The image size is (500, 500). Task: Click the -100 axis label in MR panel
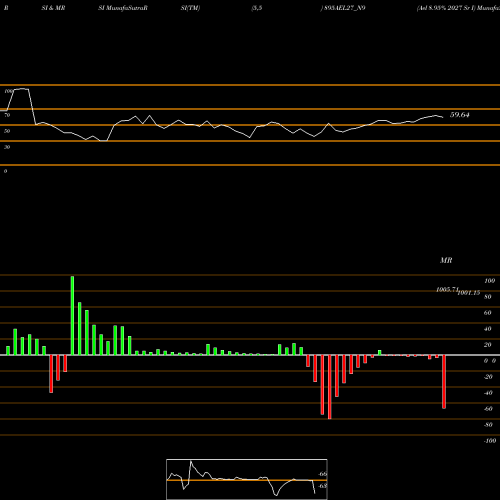tap(490, 441)
